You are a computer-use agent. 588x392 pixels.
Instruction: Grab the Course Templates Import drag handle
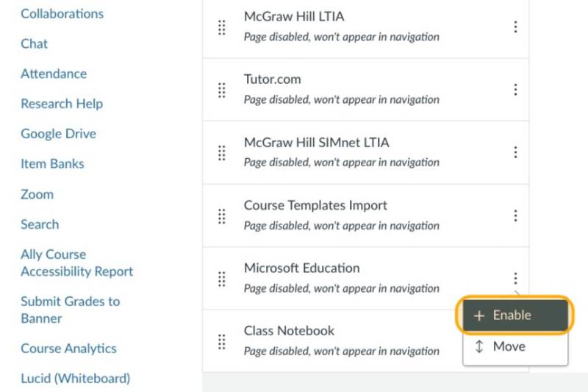(x=222, y=216)
